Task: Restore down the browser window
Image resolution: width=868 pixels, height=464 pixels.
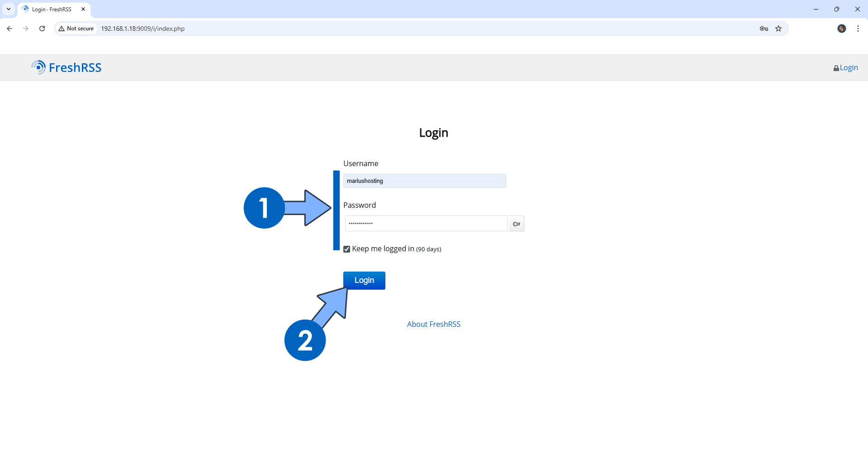Action: click(837, 9)
